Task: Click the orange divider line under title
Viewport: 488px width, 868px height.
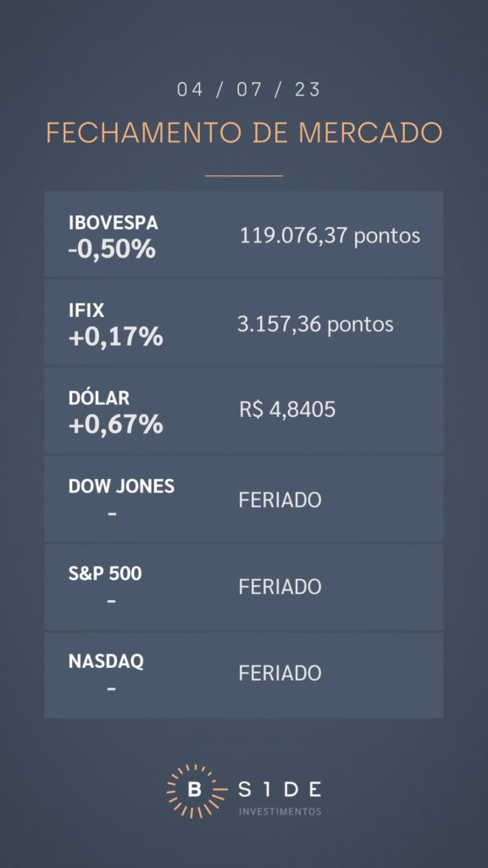Action: pos(244,176)
